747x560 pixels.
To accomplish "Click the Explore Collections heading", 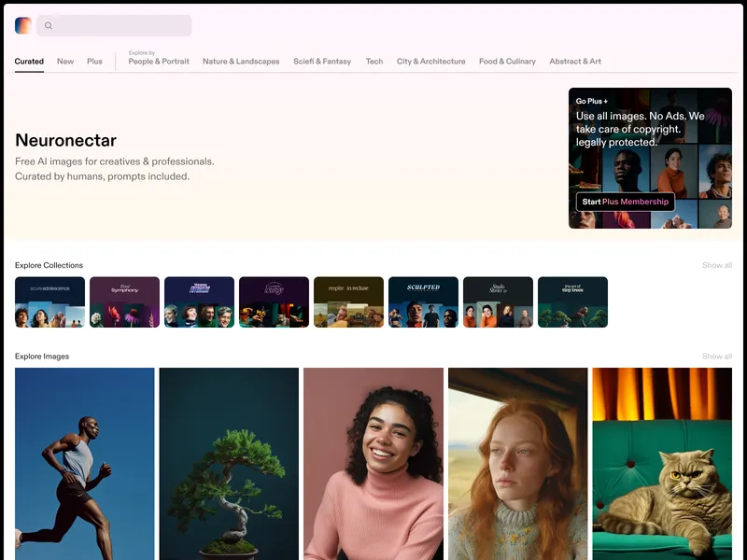I will [x=49, y=265].
